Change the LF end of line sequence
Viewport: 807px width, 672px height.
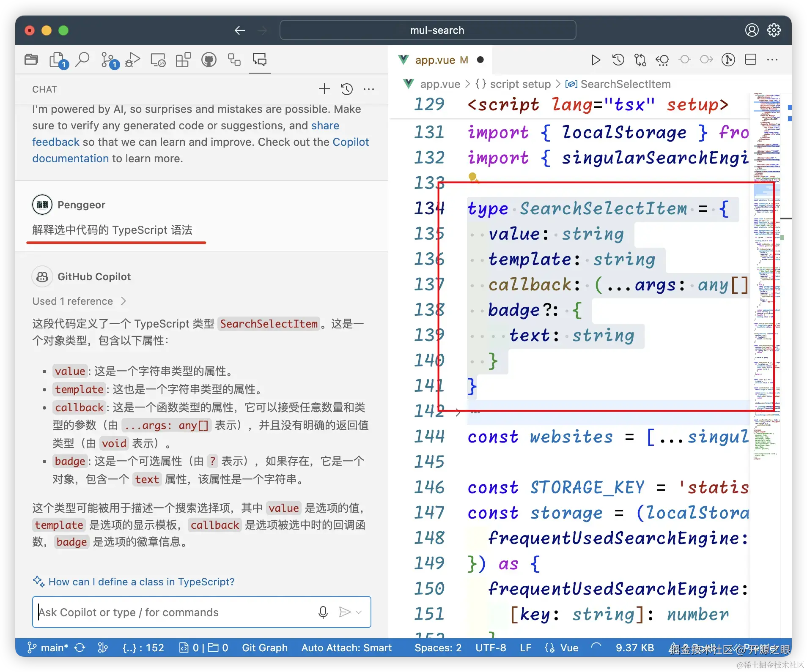pyautogui.click(x=525, y=647)
